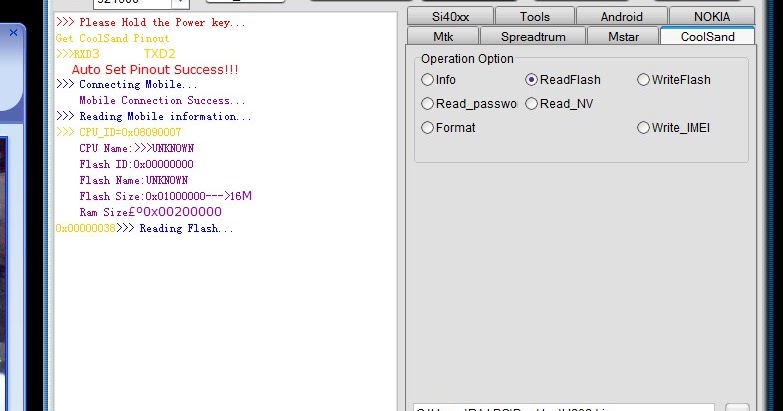Switch to the Mtk tab
Screen dimensions: 783x411
443,36
